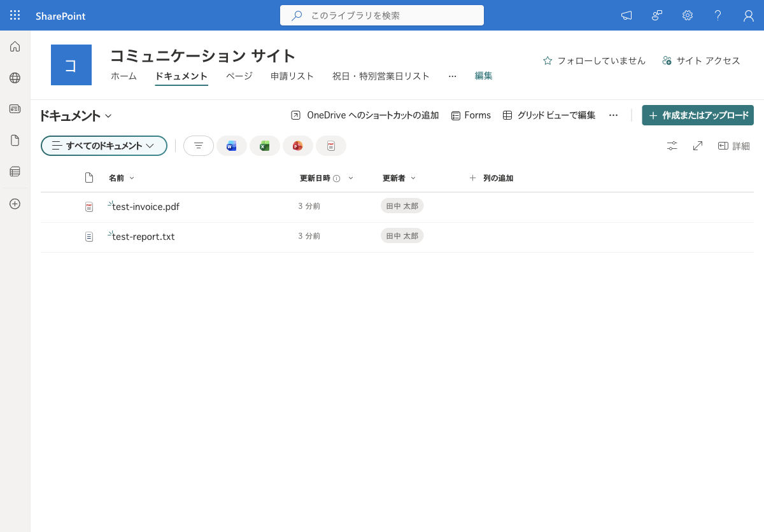Open the 詳細 details pane button
This screenshot has width=764, height=532.
coord(734,146)
